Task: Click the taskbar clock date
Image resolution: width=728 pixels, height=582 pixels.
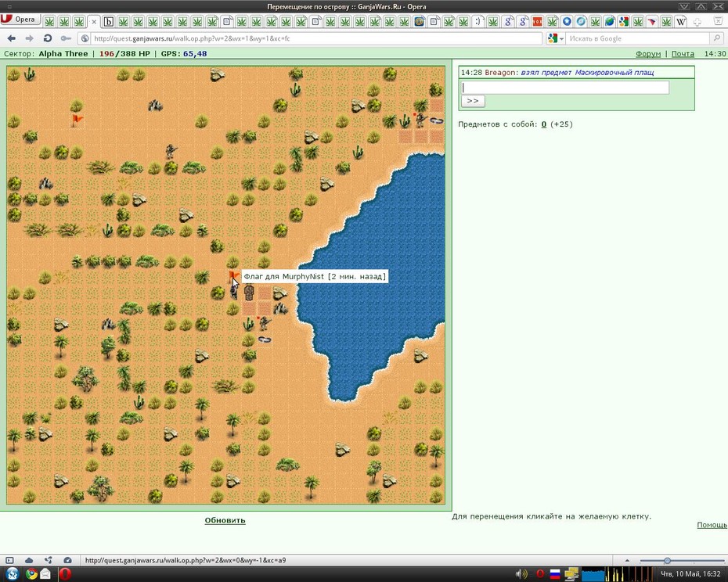Action: point(691,574)
